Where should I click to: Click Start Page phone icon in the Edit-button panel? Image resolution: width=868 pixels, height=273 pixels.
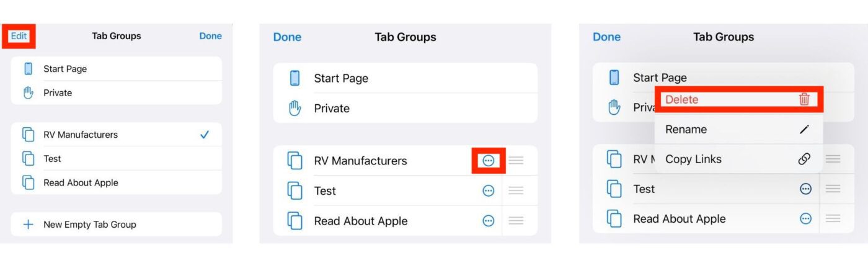coord(28,69)
